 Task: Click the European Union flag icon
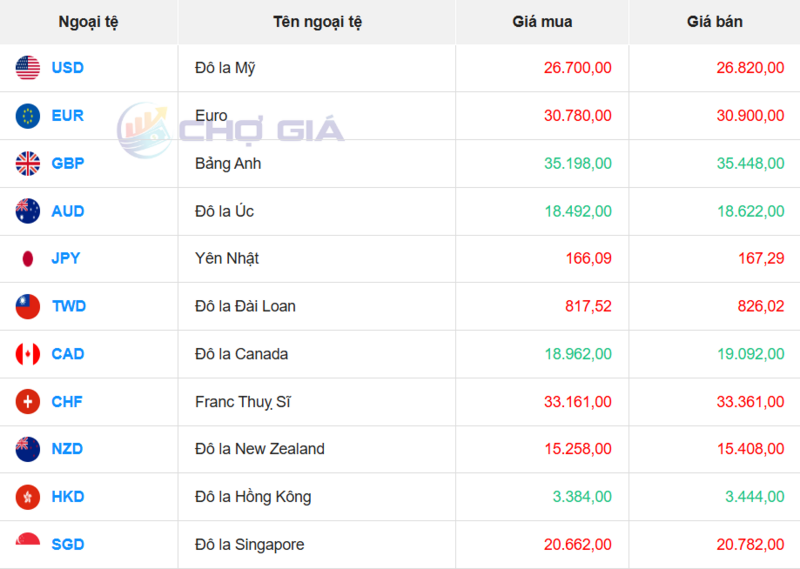click(28, 116)
